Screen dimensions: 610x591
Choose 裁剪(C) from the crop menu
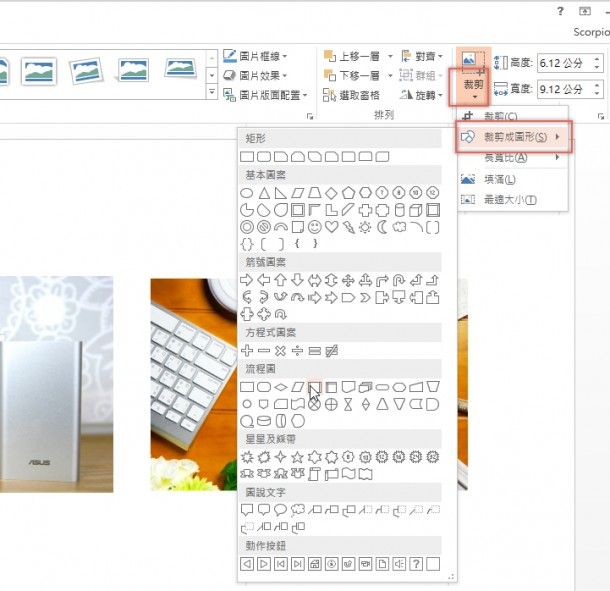click(513, 116)
